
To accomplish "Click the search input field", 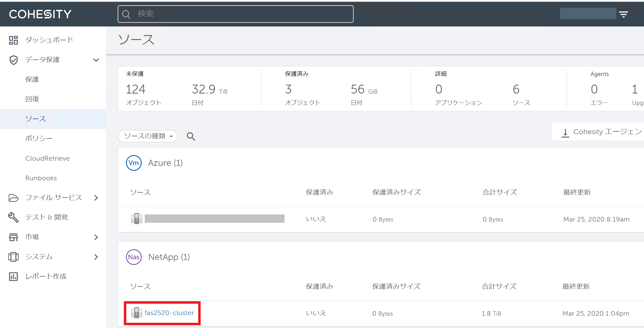I will (x=236, y=14).
